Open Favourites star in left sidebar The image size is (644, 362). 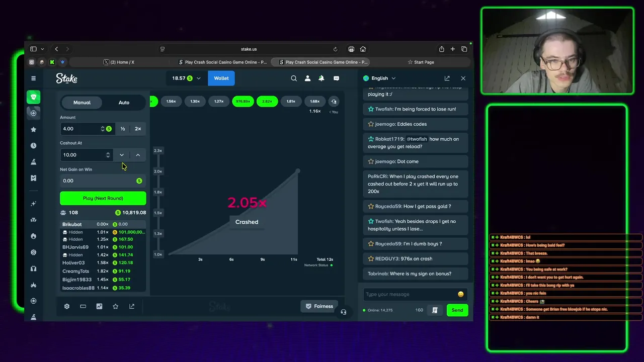click(x=34, y=129)
